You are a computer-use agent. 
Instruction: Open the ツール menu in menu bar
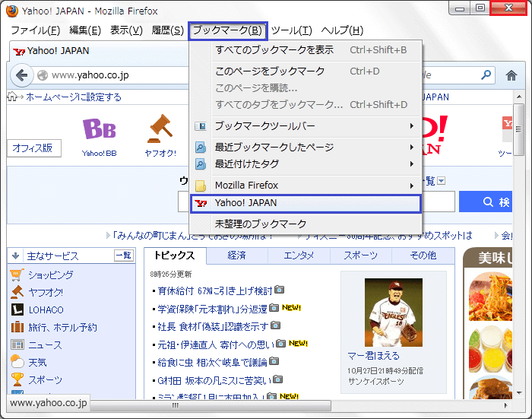click(291, 30)
